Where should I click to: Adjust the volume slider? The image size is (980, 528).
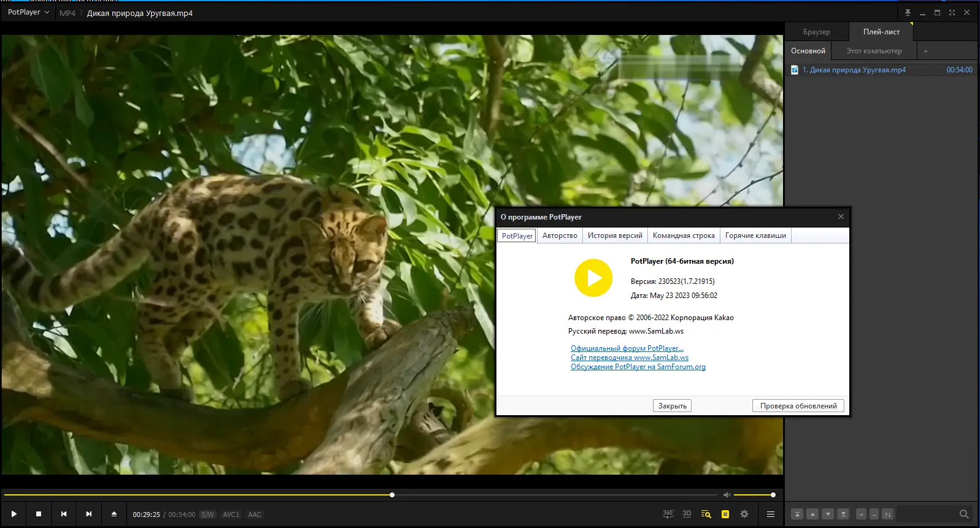[x=754, y=495]
